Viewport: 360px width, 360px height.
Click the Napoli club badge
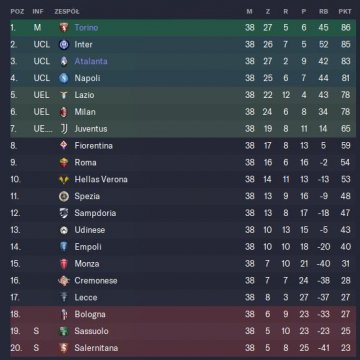click(x=64, y=78)
